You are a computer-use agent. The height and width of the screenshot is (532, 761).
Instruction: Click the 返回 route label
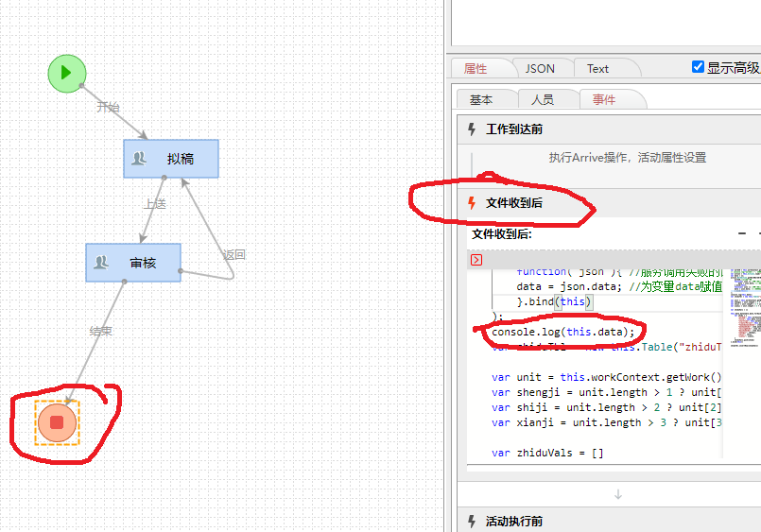pos(233,254)
